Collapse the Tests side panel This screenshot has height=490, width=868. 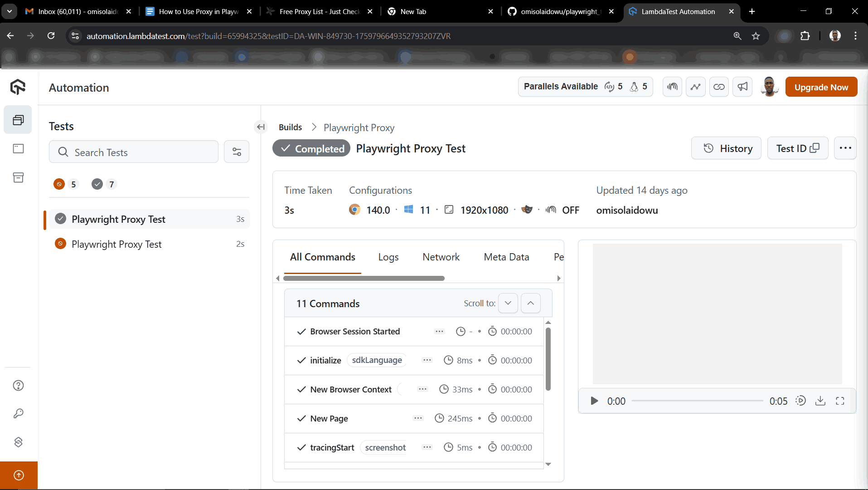[x=261, y=127]
